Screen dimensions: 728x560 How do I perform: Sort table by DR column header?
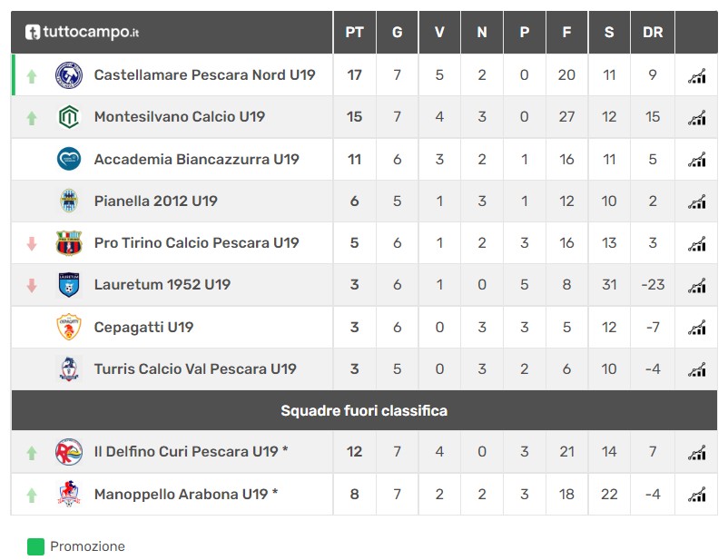(653, 32)
